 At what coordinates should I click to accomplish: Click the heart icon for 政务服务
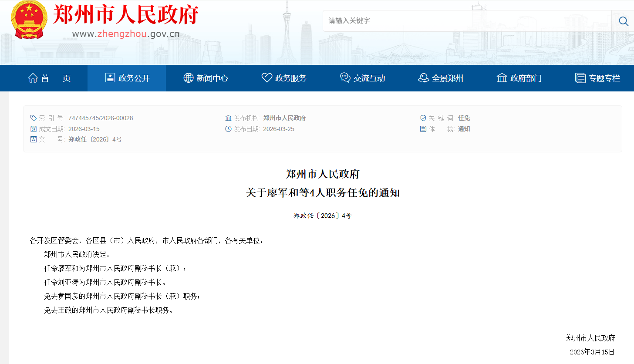266,78
